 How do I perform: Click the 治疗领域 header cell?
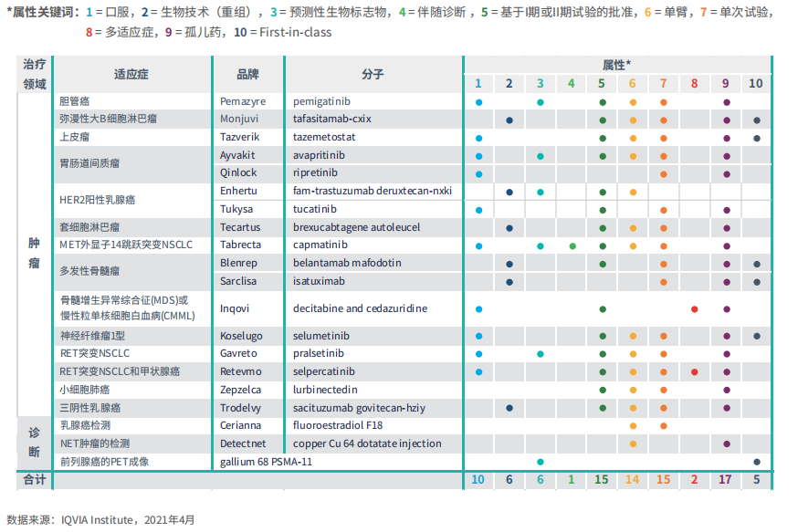(x=34, y=74)
